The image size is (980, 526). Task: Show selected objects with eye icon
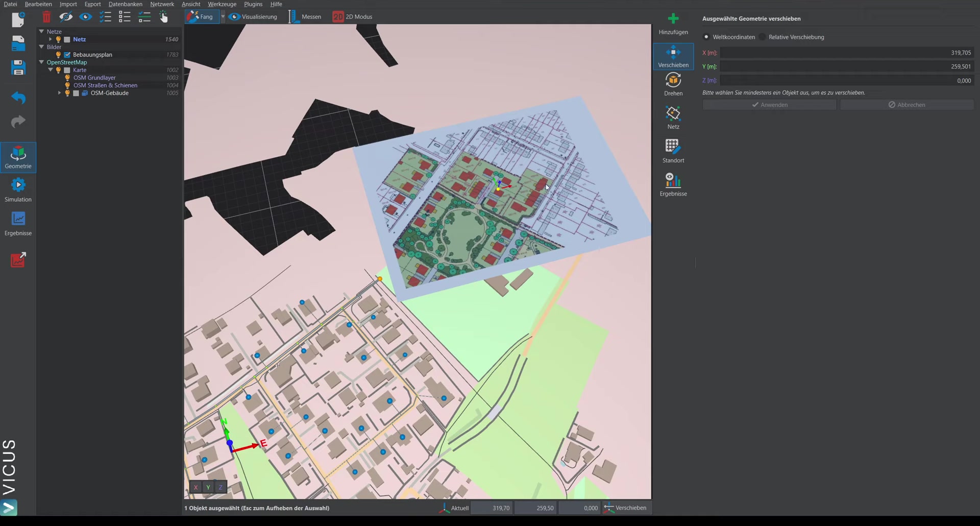(x=85, y=17)
